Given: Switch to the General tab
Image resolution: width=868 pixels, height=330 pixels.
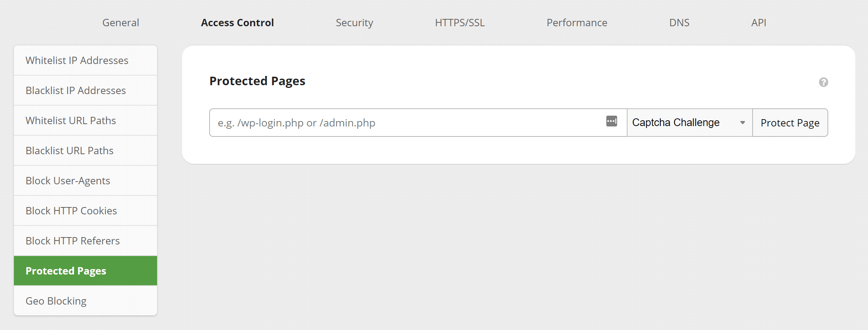Looking at the screenshot, I should (x=120, y=23).
